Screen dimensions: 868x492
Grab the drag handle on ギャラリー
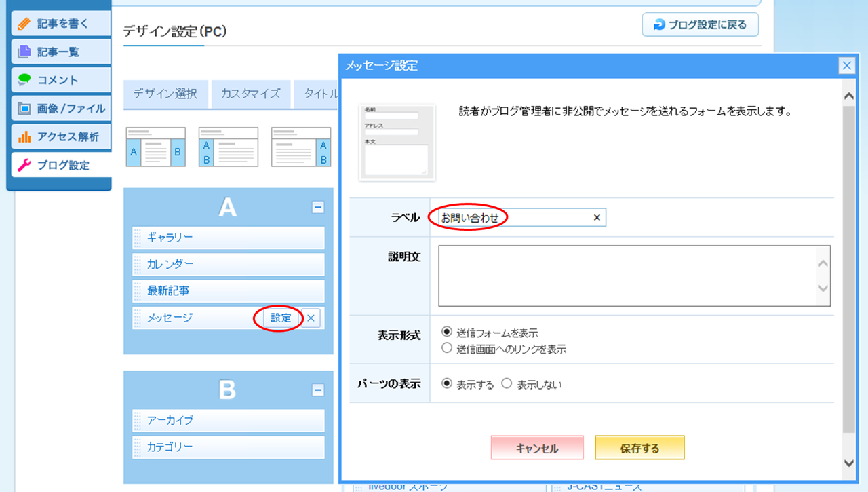pyautogui.click(x=138, y=238)
